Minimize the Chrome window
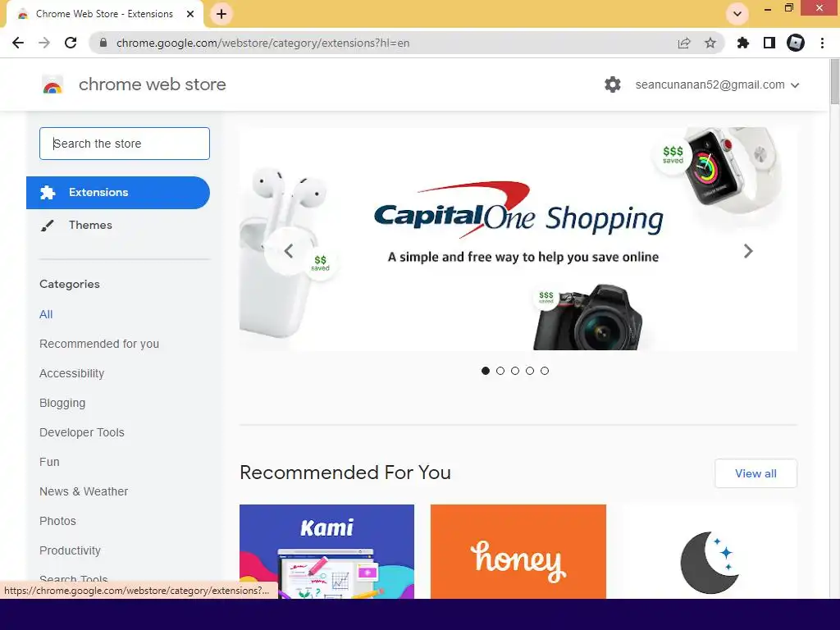This screenshot has height=630, width=840. 768,8
